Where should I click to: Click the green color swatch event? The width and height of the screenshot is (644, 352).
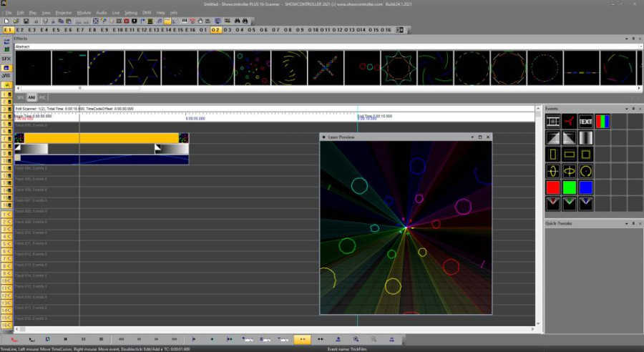[570, 187]
